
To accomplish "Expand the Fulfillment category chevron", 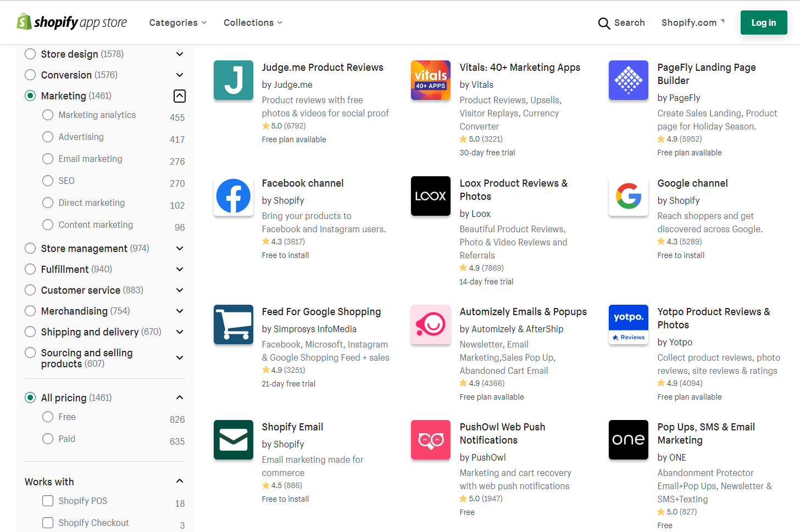I will click(180, 269).
